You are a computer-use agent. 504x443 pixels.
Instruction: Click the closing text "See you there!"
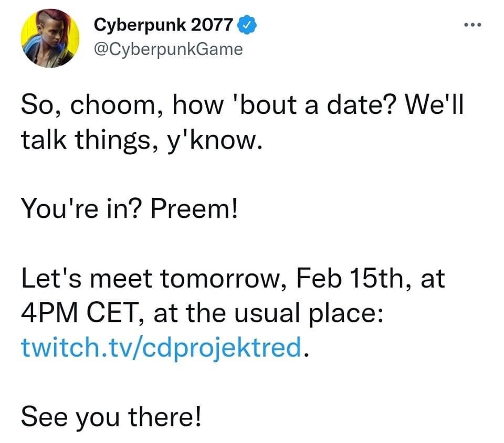[111, 417]
